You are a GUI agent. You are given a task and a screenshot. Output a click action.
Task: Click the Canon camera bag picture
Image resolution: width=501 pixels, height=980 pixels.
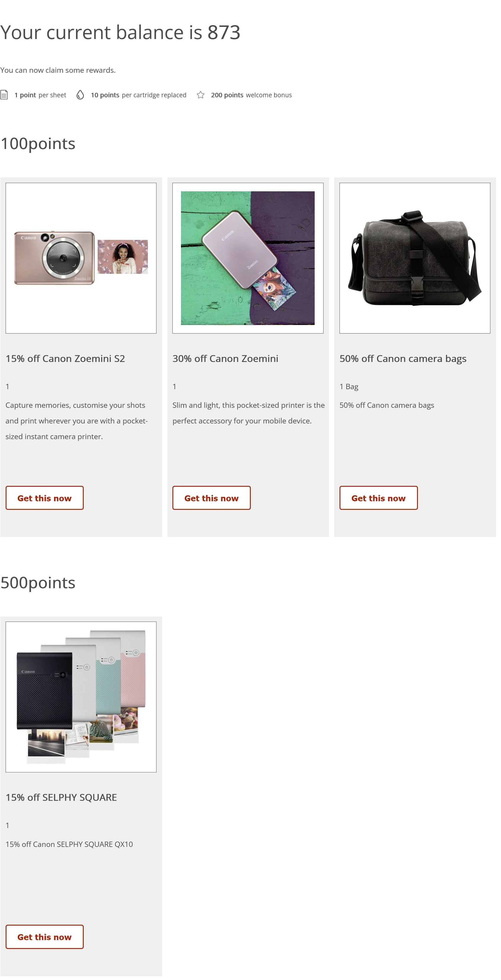[415, 258]
